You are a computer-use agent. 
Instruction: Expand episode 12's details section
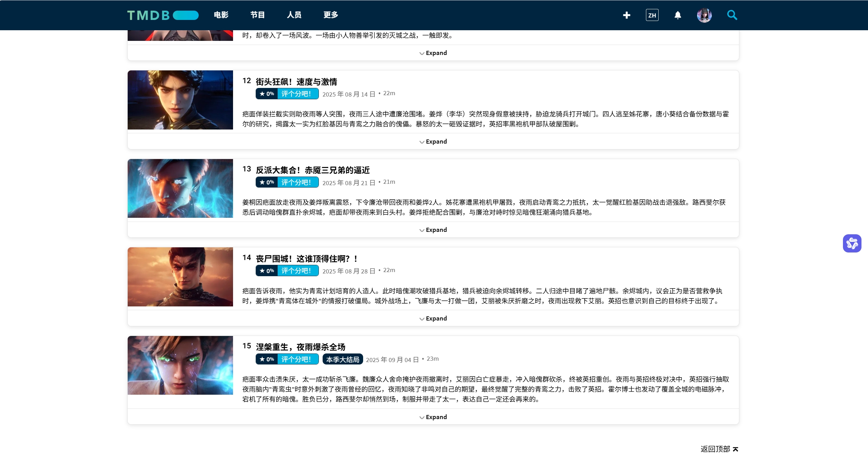[x=433, y=141]
